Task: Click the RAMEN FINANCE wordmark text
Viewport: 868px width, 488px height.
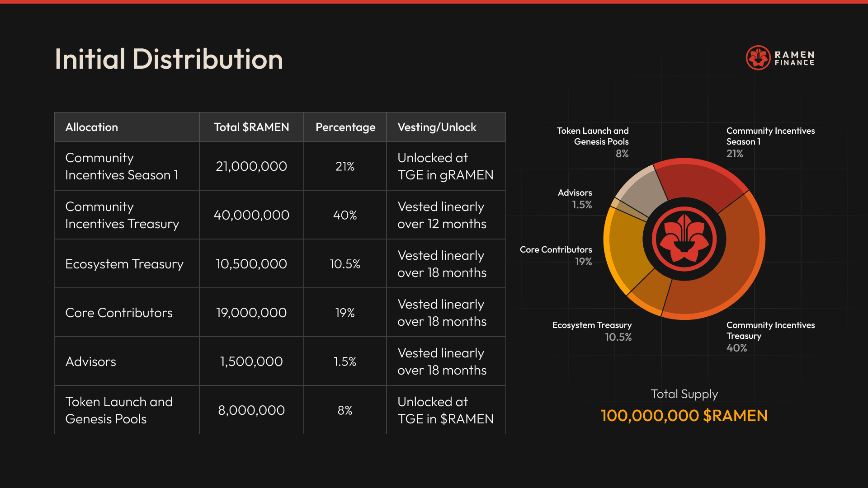Action: (x=794, y=58)
